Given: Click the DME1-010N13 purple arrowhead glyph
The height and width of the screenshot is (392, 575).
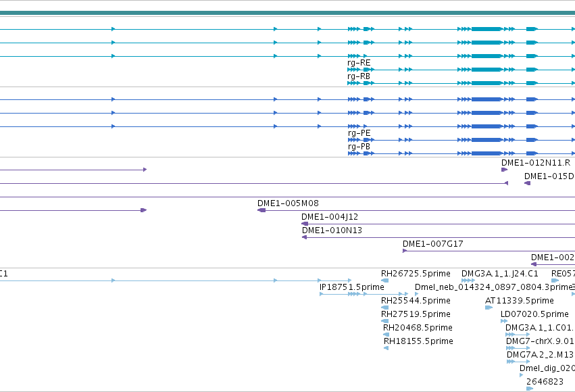Looking at the screenshot, I should pos(304,237).
